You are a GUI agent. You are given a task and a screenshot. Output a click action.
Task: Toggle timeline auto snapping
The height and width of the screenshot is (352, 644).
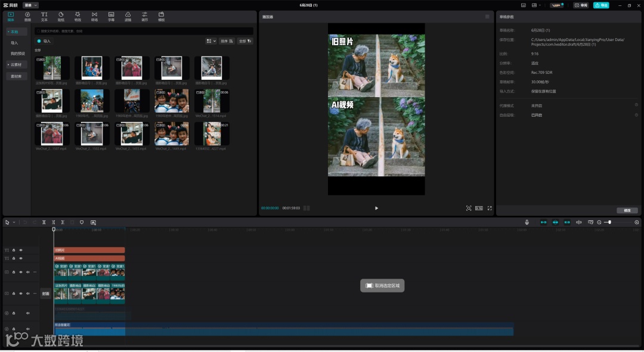pyautogui.click(x=555, y=222)
